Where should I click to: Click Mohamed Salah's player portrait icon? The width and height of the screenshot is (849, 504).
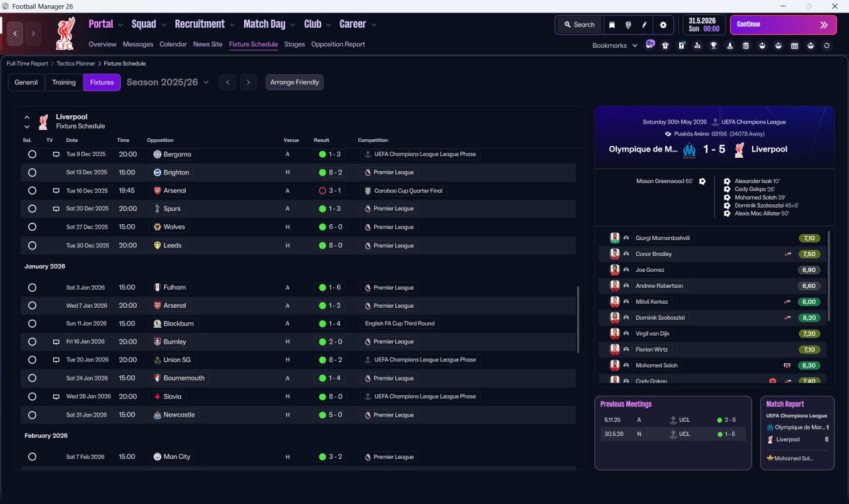point(615,365)
